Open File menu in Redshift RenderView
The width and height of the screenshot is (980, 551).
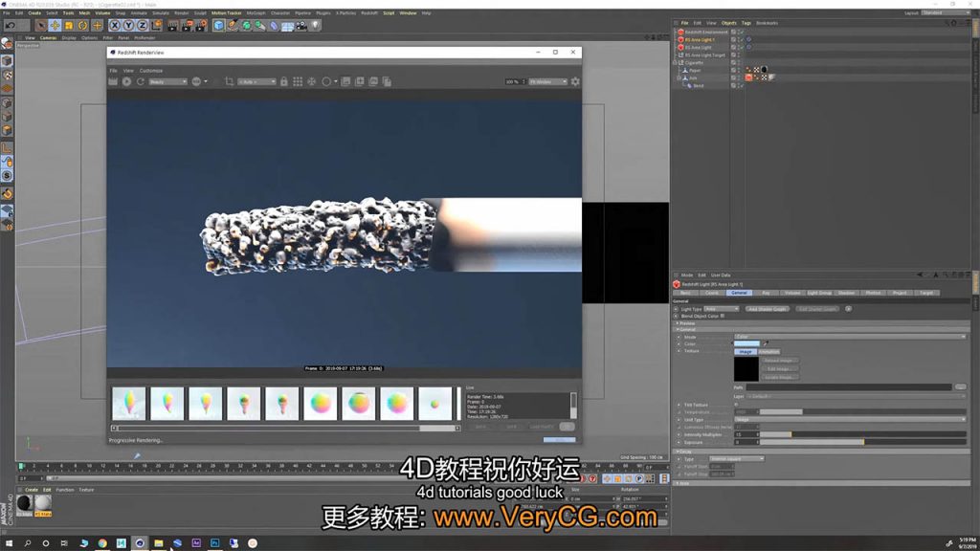tap(114, 71)
